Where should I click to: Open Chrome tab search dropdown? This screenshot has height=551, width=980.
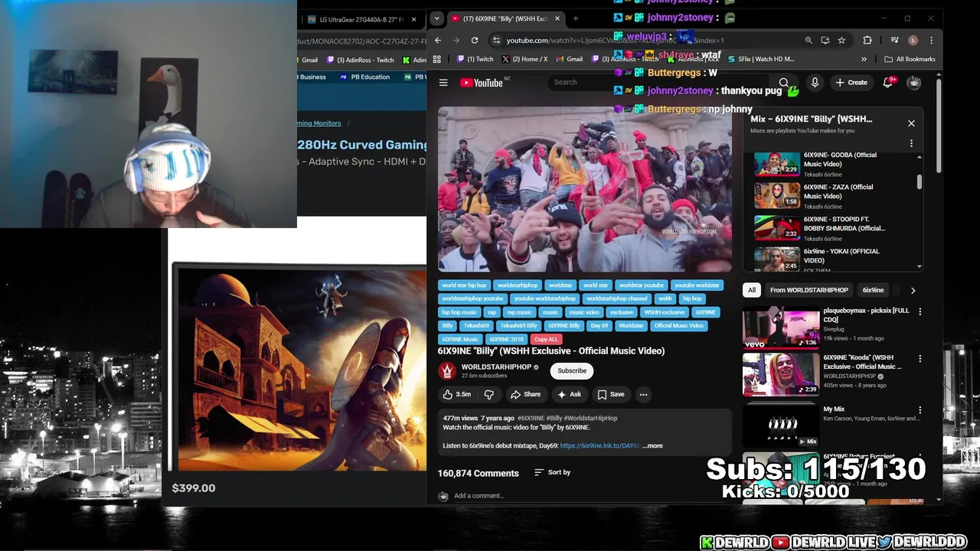(x=436, y=18)
